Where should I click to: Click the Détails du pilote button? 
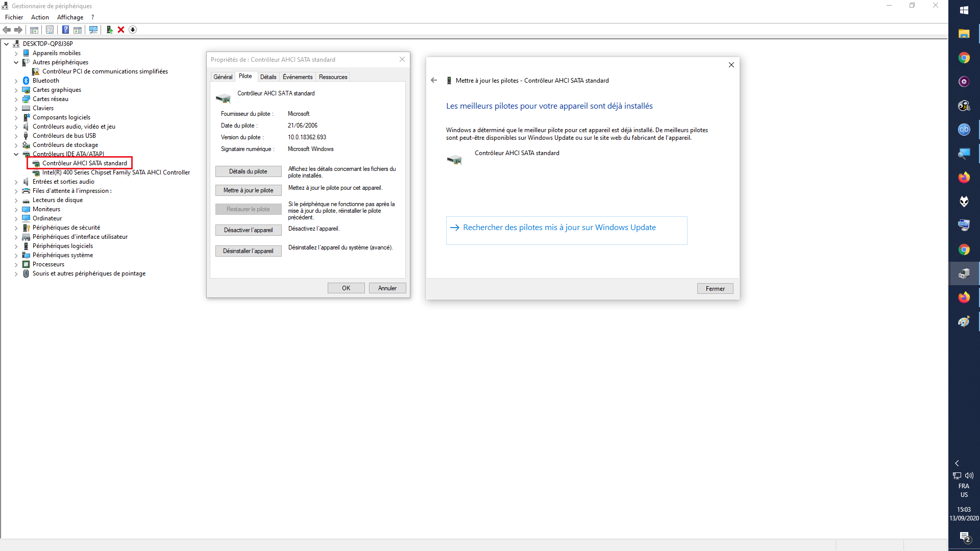(x=248, y=171)
